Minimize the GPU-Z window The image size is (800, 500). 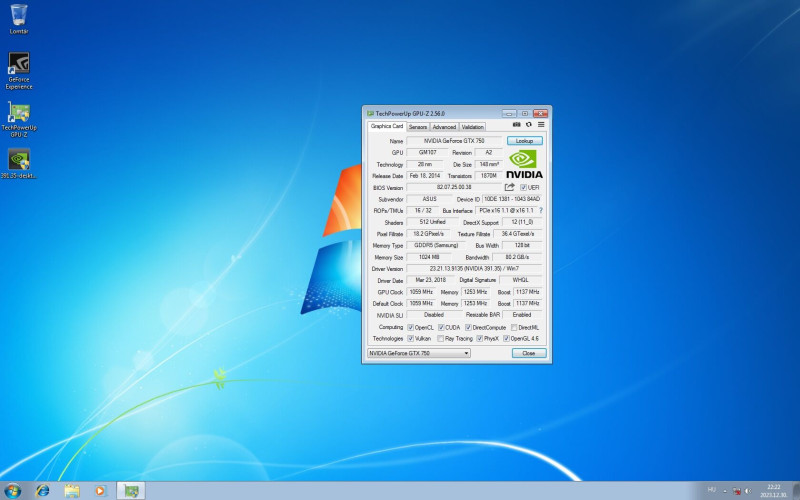click(509, 113)
